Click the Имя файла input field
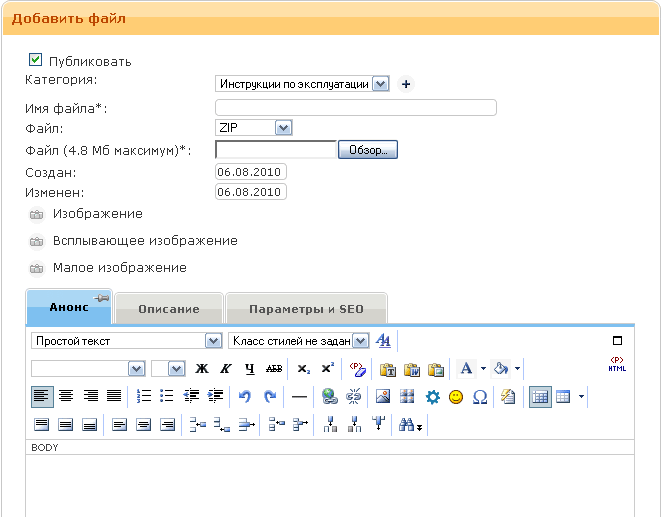The image size is (661, 517). 355,108
